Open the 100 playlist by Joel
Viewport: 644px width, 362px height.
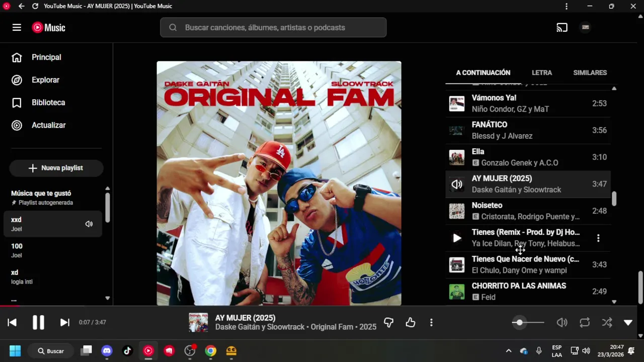click(x=52, y=250)
